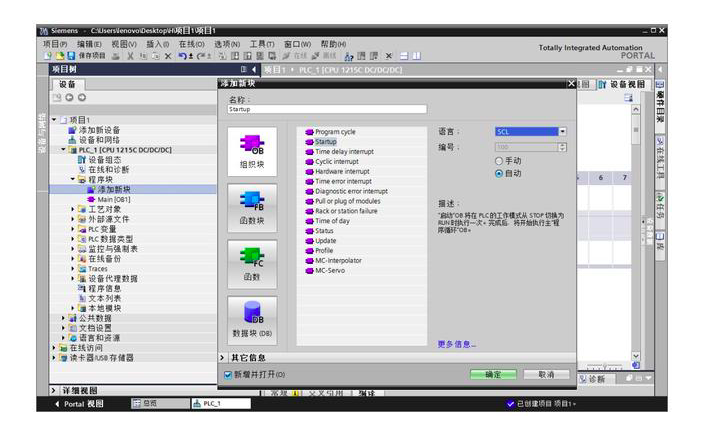Click the delete X icon after paste
This screenshot has width=701, height=438.
point(168,56)
